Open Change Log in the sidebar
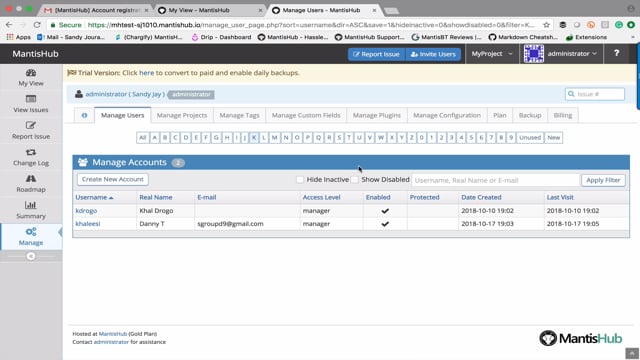This screenshot has height=360, width=640. (31, 157)
